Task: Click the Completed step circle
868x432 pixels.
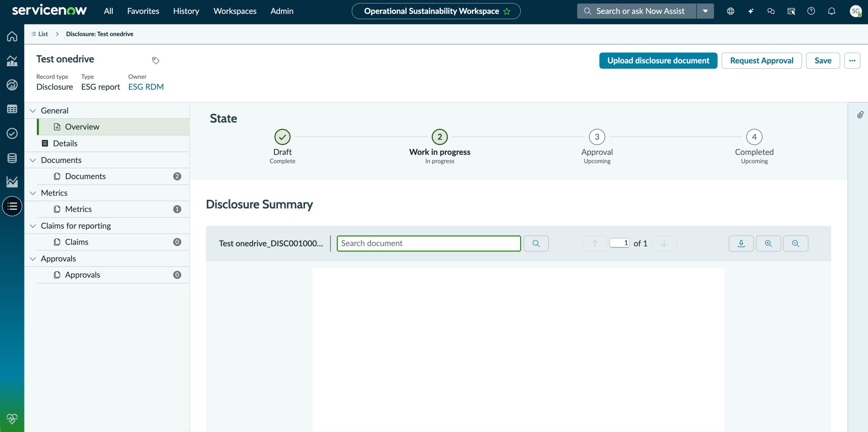Action: coord(754,137)
